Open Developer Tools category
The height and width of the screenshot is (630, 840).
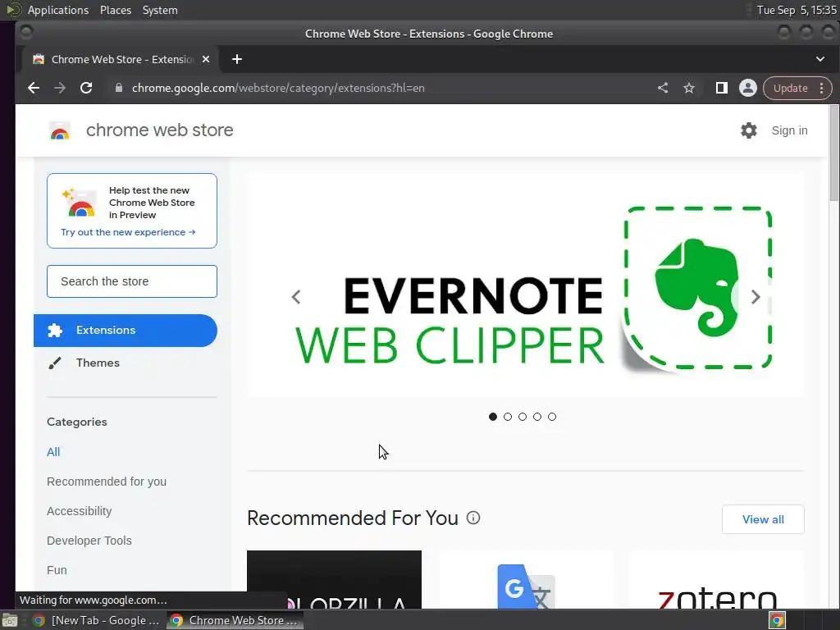(89, 540)
